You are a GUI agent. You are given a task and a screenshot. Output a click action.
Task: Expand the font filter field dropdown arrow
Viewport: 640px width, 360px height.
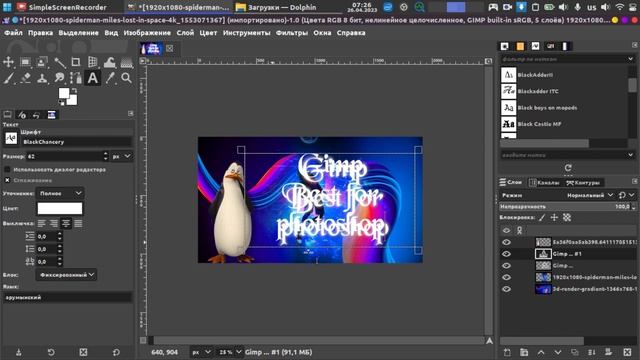click(x=631, y=59)
